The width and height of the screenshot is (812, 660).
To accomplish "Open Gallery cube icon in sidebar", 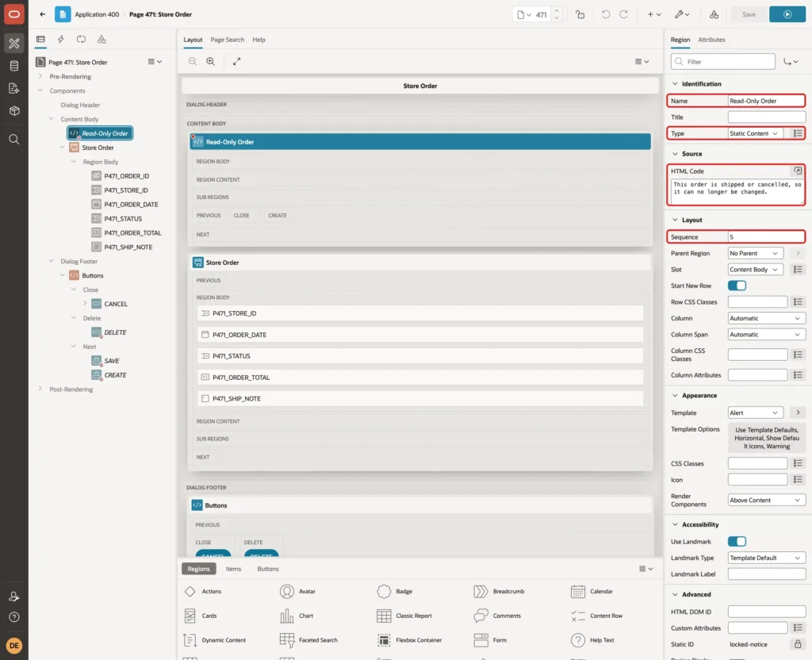I will (14, 111).
